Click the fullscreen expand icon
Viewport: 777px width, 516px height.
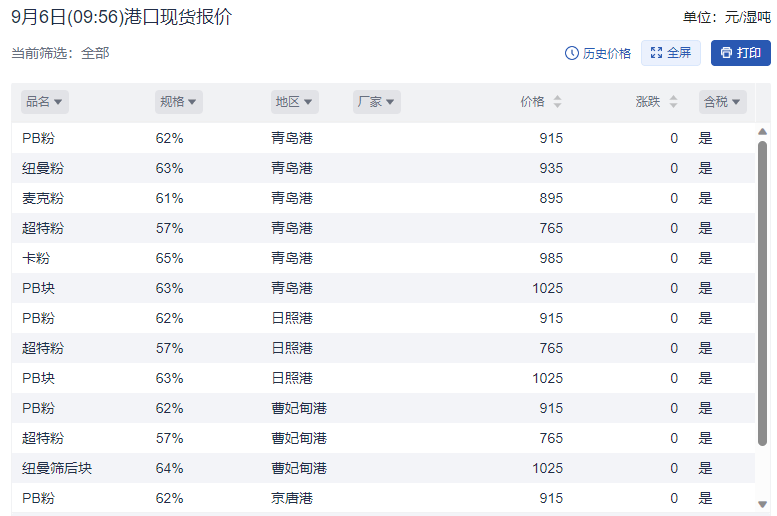click(656, 53)
